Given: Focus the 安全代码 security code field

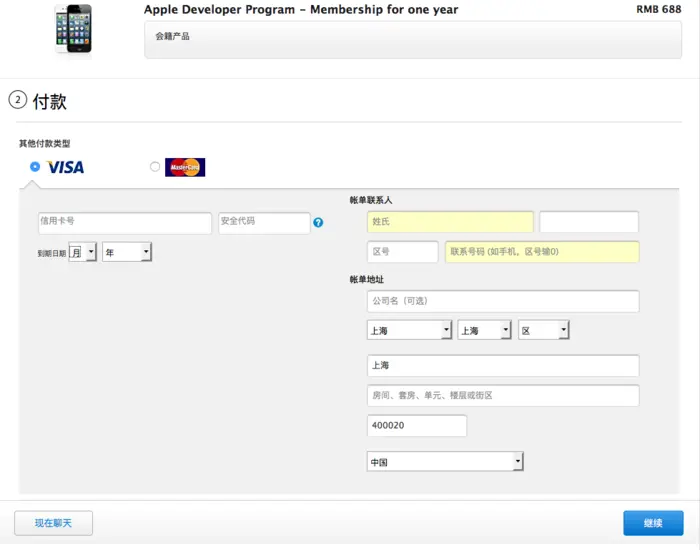Looking at the screenshot, I should tap(264, 223).
